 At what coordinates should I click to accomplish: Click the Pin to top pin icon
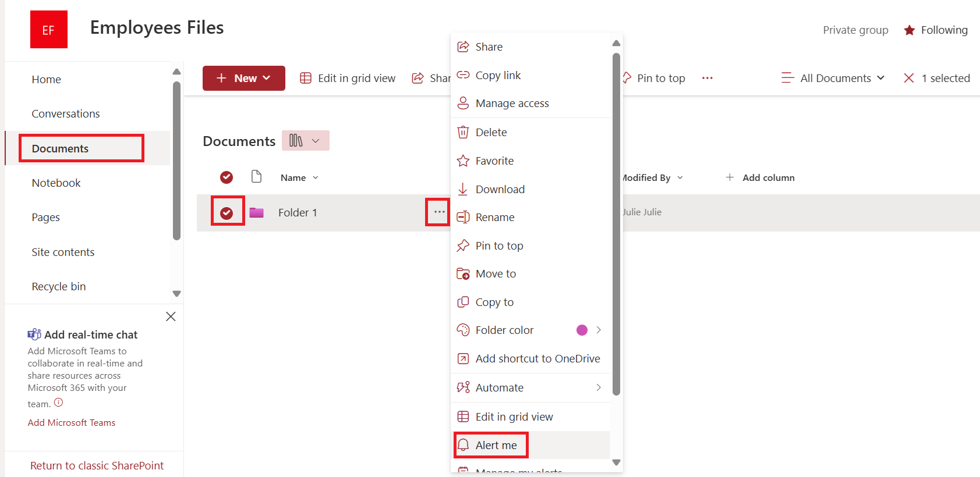click(463, 245)
